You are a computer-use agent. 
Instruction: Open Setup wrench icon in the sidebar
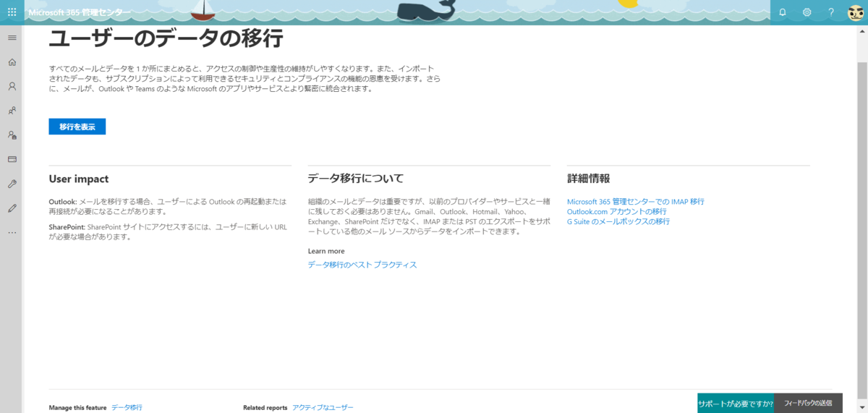coord(12,184)
